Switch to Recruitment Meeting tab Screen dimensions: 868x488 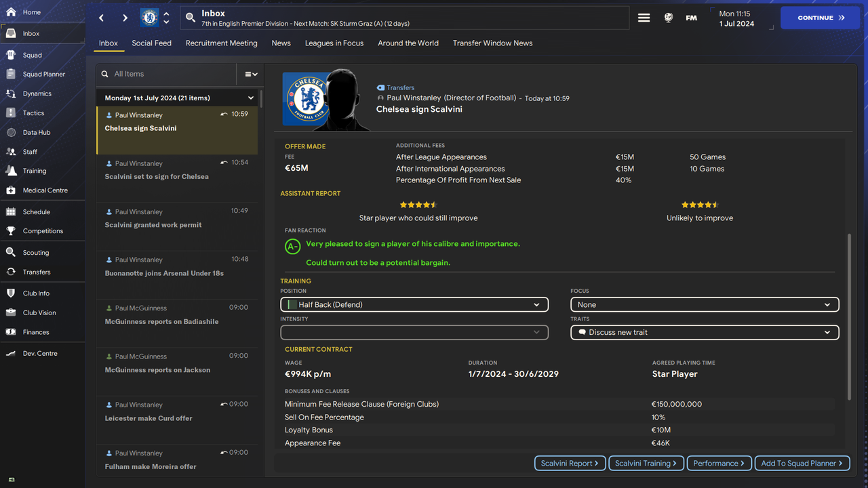coord(222,43)
